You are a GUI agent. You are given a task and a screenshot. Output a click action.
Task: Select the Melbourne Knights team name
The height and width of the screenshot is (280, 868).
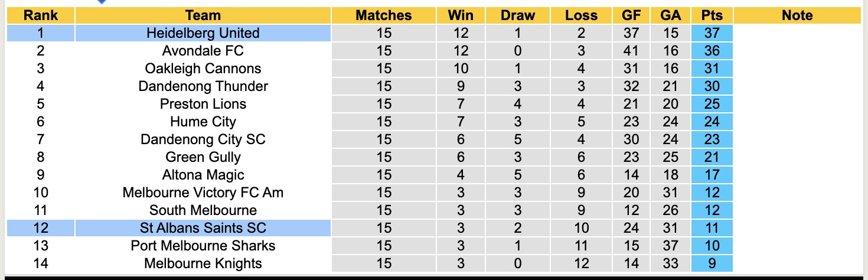[203, 263]
